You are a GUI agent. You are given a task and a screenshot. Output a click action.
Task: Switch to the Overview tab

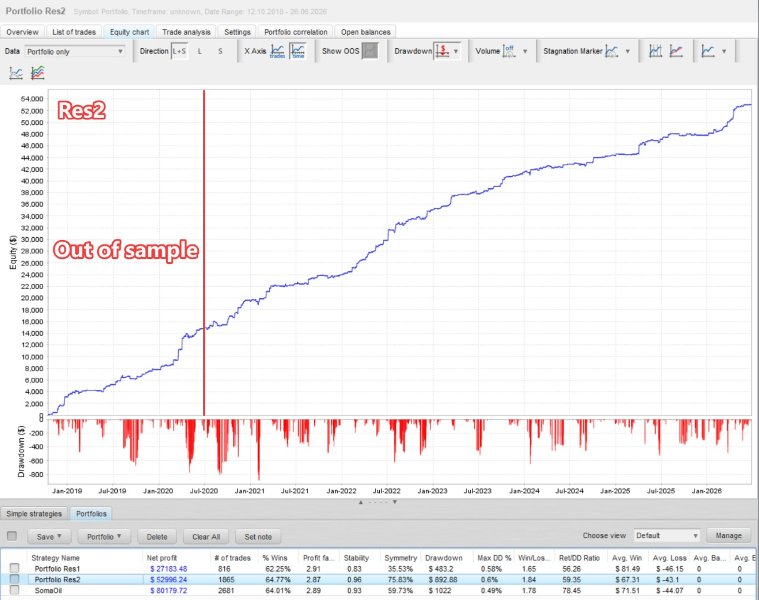click(22, 32)
